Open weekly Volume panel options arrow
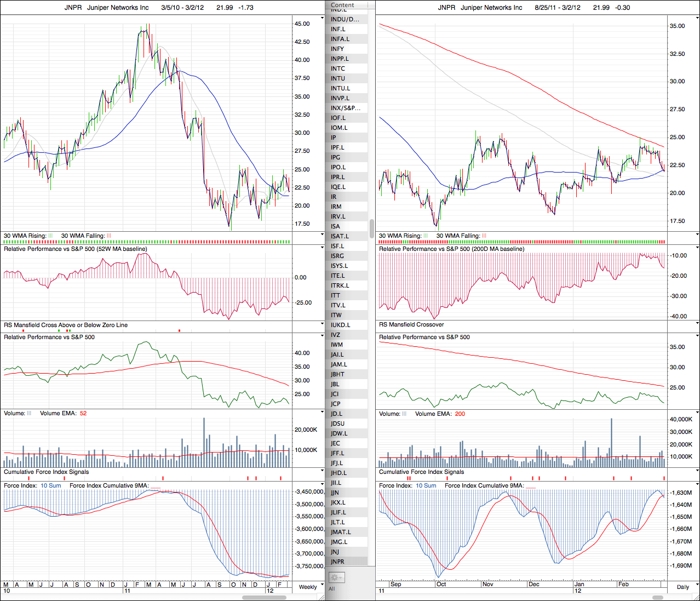Image resolution: width=700 pixels, height=601 pixels. click(x=322, y=413)
